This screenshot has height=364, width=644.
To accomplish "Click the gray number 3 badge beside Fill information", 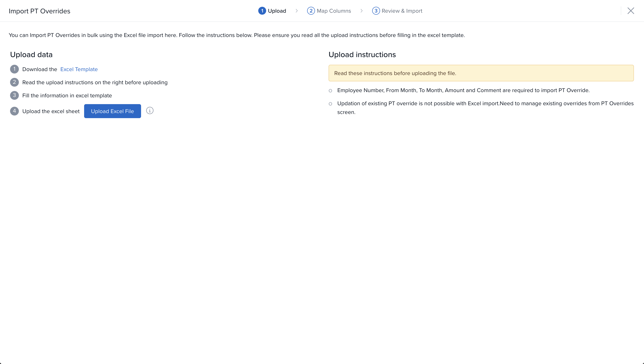I will click(14, 95).
